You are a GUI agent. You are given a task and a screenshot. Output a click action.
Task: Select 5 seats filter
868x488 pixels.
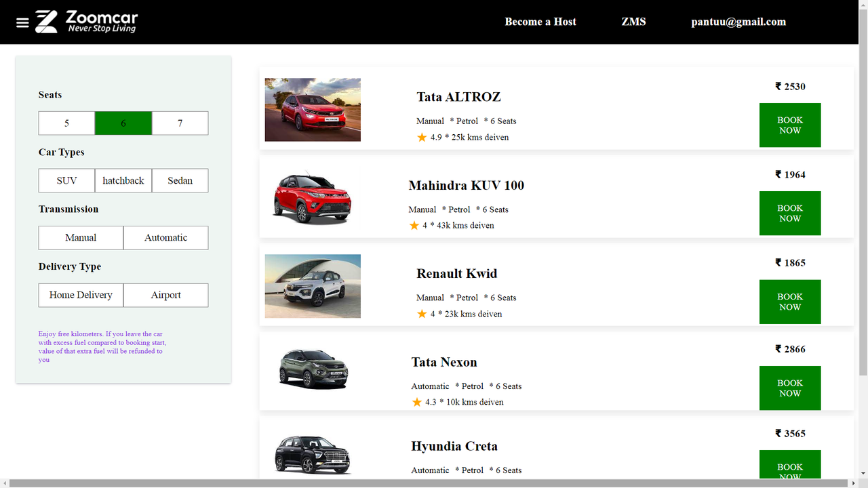click(66, 123)
